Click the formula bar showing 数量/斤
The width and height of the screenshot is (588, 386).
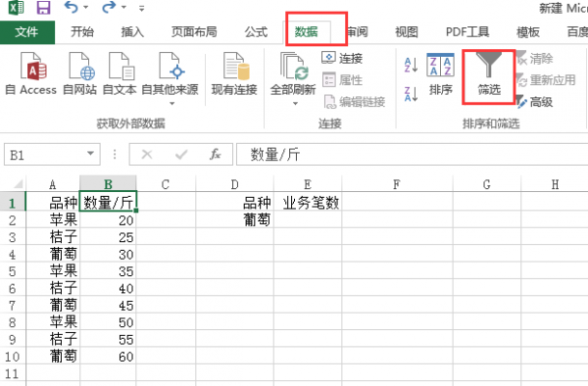tap(412, 155)
